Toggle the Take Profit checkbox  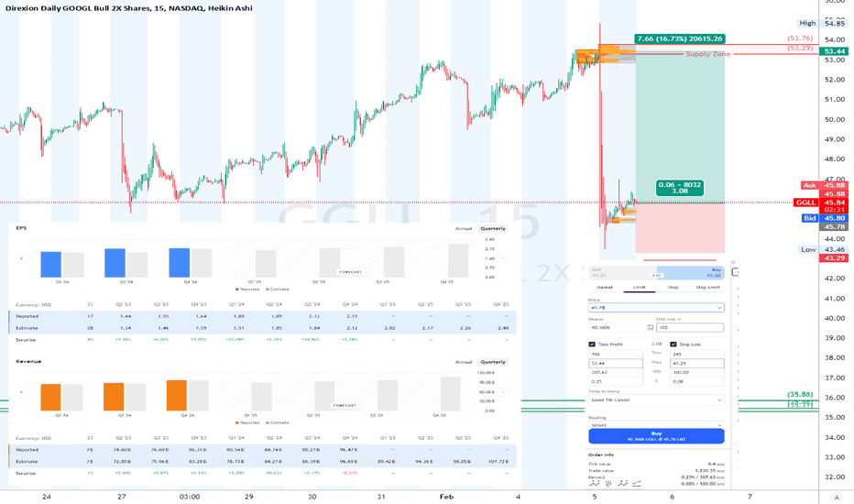(592, 345)
